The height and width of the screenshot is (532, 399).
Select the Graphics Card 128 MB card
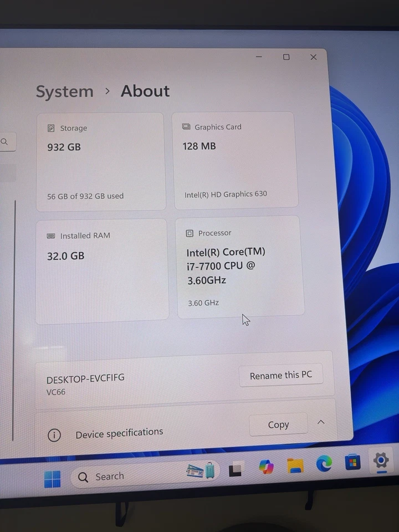(235, 160)
